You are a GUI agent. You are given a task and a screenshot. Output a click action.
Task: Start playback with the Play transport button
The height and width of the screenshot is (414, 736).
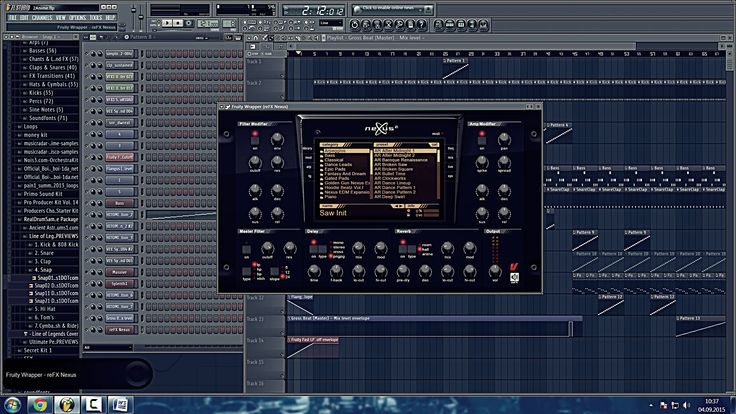tap(167, 23)
